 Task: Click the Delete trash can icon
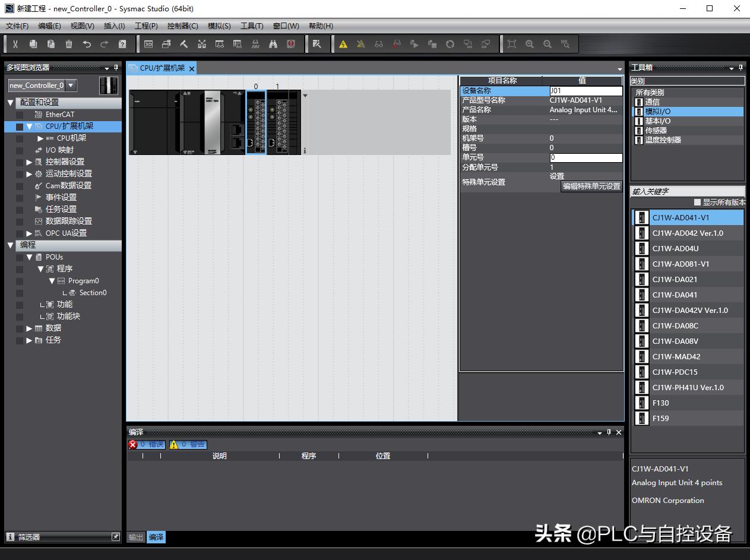coord(69,44)
